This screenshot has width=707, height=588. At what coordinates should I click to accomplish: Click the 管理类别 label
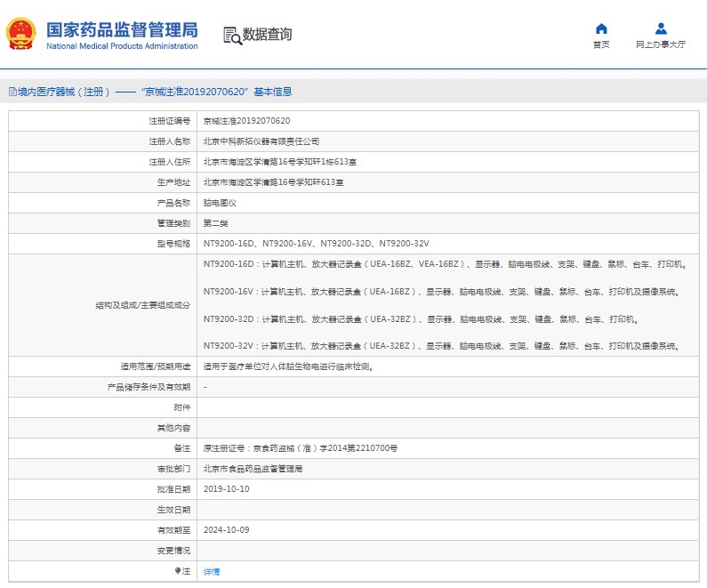click(x=173, y=222)
